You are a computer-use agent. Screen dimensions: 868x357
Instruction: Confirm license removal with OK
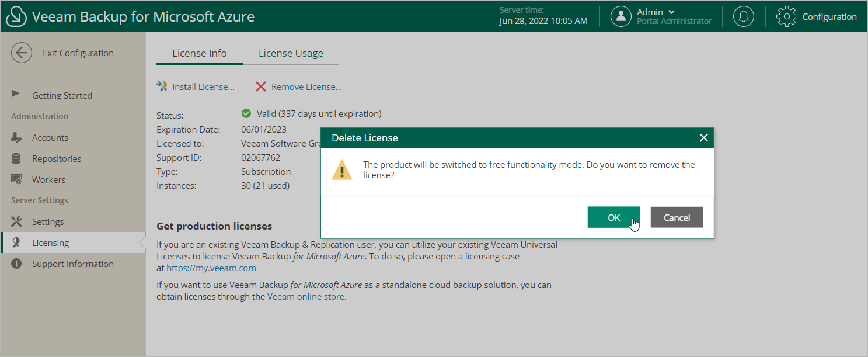(x=613, y=217)
